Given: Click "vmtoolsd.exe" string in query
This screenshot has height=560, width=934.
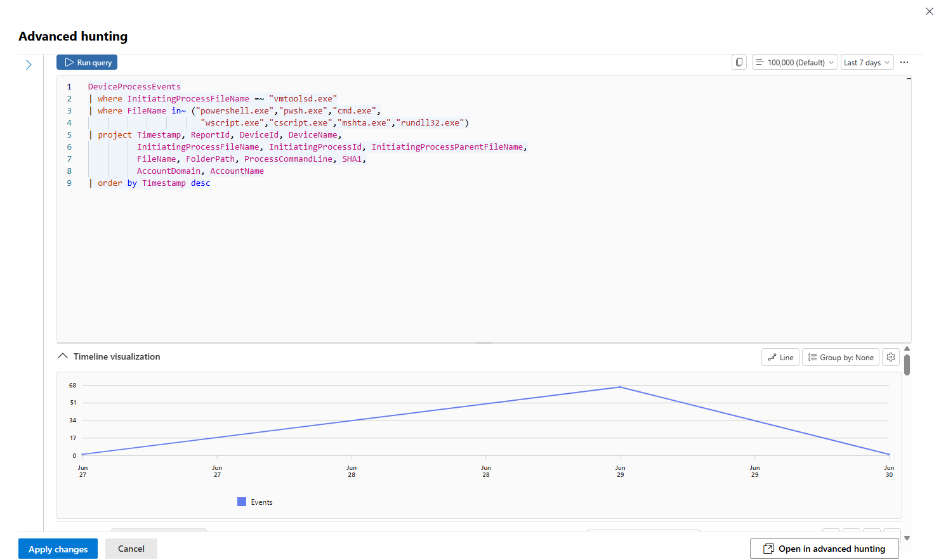Looking at the screenshot, I should [x=303, y=98].
